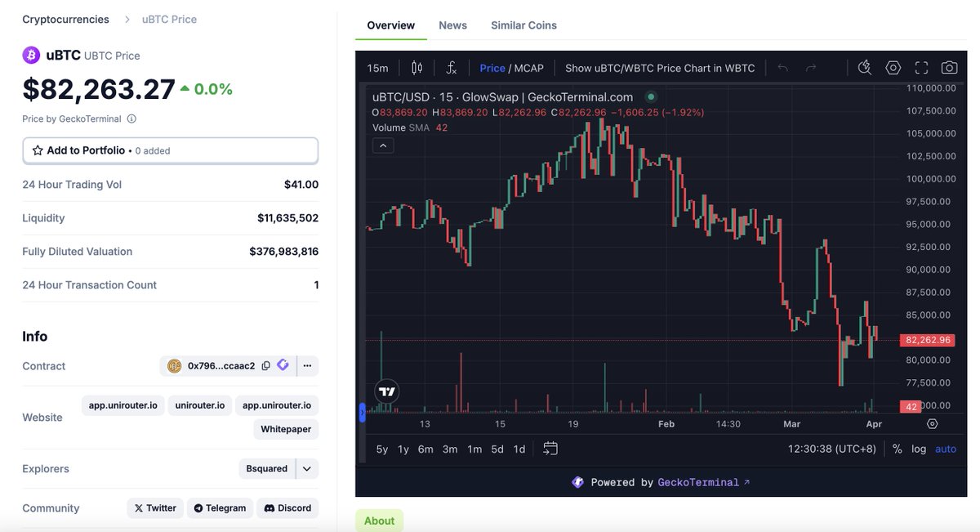Open the contract more-options ellipsis
The width and height of the screenshot is (980, 532).
click(307, 366)
